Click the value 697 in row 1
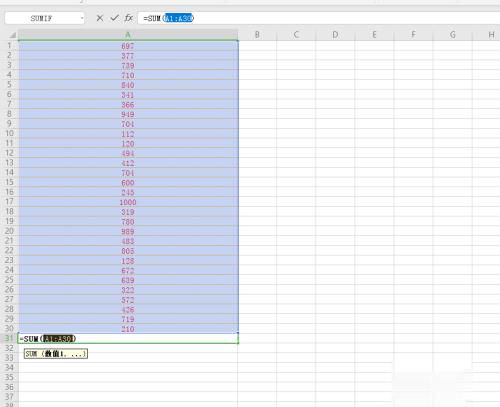 click(x=128, y=46)
